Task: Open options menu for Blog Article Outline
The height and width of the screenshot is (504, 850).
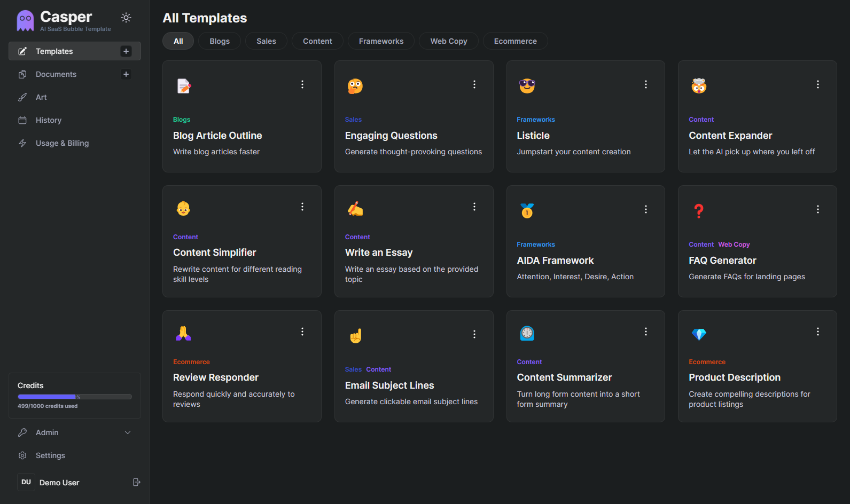Action: tap(302, 84)
